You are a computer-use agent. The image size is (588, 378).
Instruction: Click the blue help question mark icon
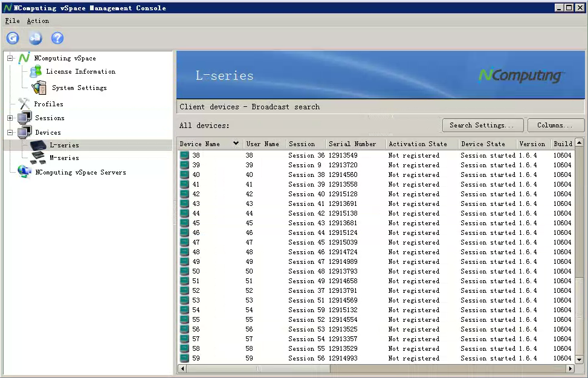click(57, 38)
